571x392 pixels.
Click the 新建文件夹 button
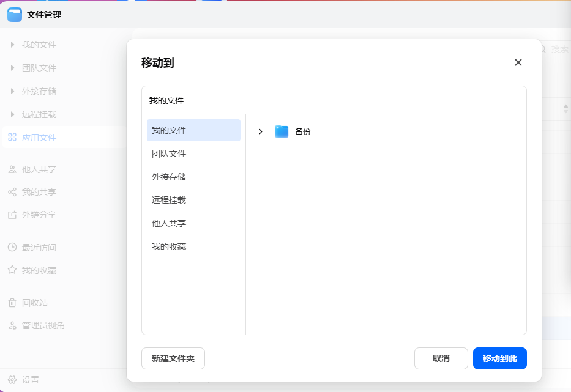coord(173,358)
